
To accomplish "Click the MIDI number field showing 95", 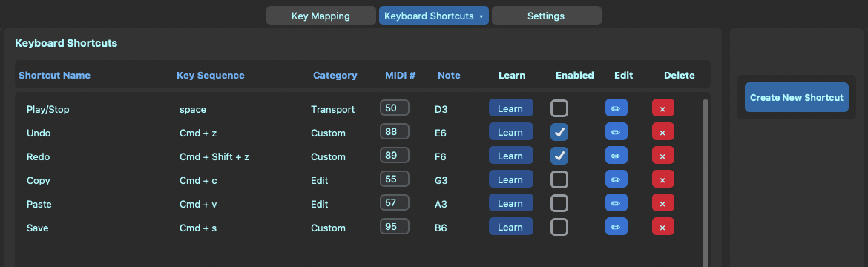I will coord(394,226).
